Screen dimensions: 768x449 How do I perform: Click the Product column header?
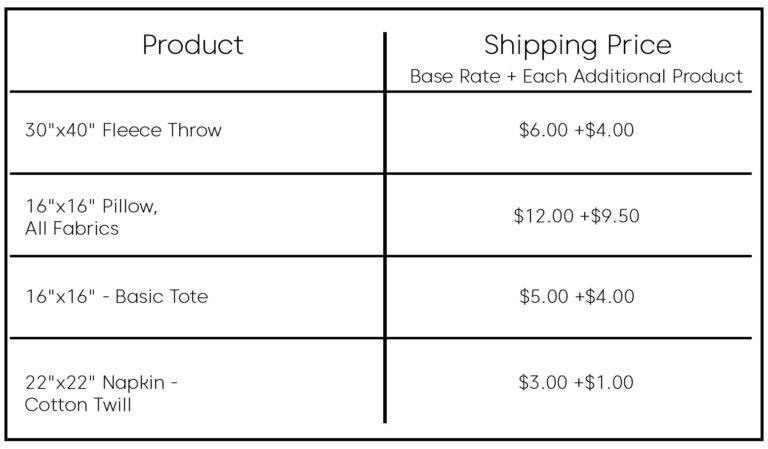[193, 45]
